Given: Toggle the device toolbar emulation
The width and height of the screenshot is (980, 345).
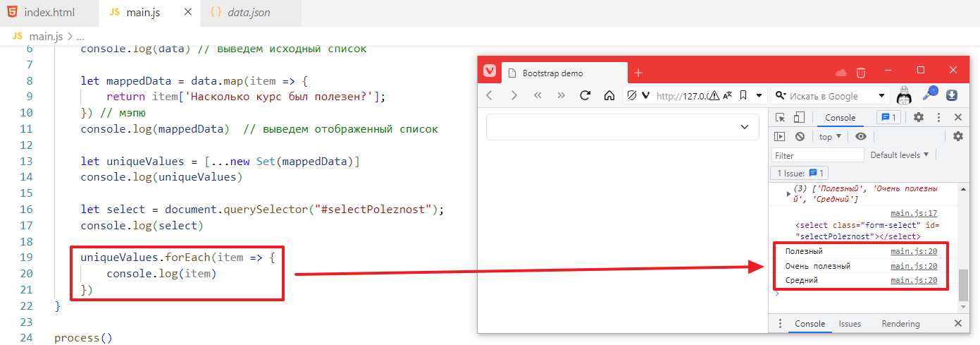Looking at the screenshot, I should 799,118.
